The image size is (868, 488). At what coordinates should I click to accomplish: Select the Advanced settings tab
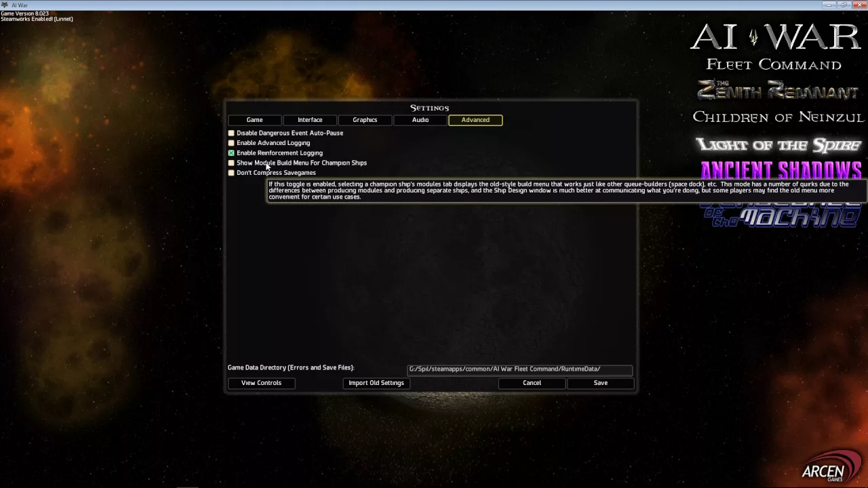(x=475, y=120)
